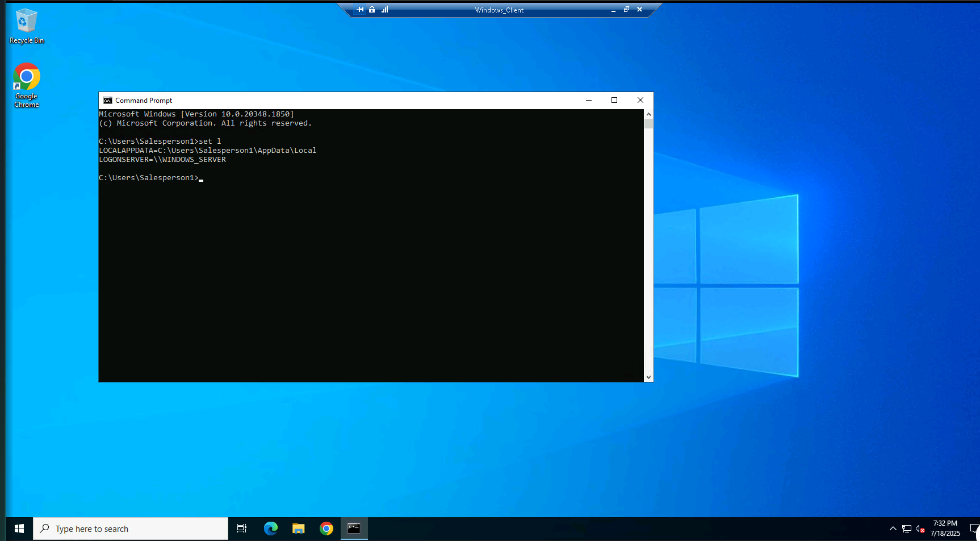Close the Windows_Client remote session
Image resolution: width=980 pixels, height=541 pixels.
click(639, 10)
